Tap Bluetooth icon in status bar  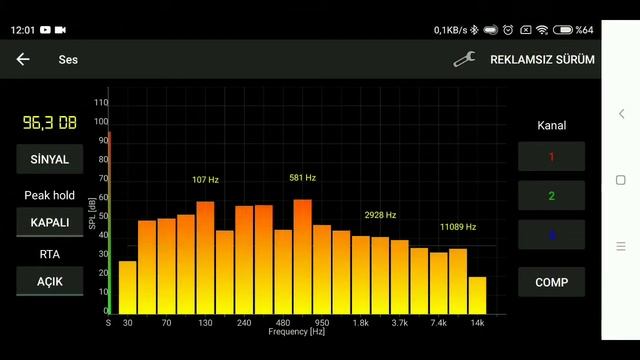474,30
